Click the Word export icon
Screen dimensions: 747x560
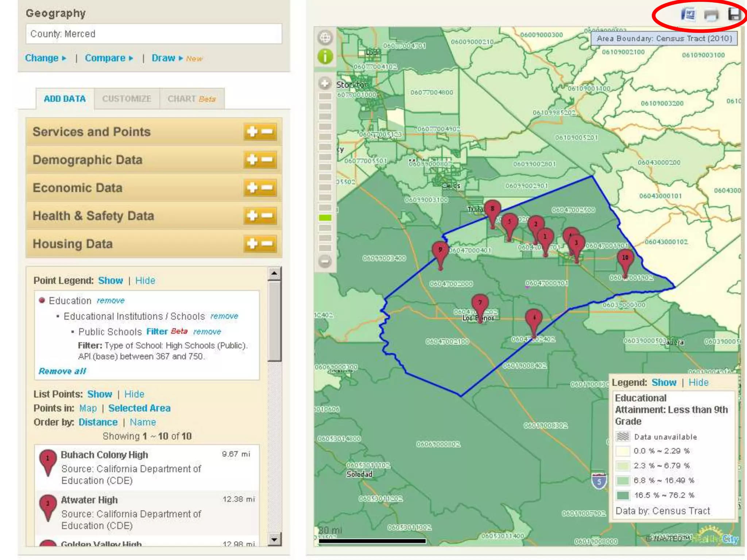(x=688, y=15)
